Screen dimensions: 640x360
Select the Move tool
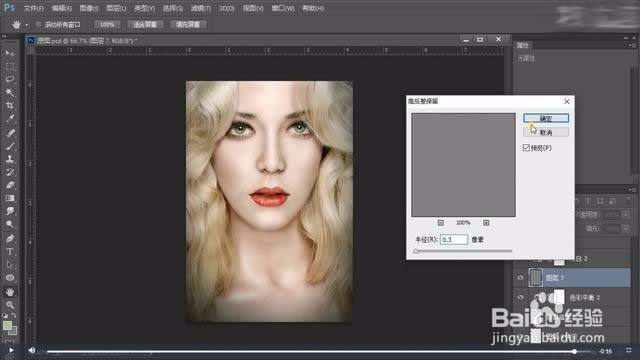10,53
